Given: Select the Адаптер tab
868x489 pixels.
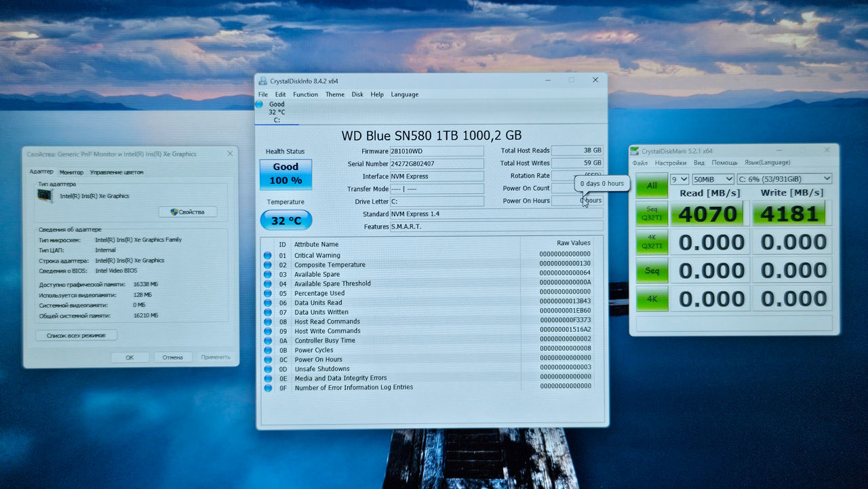Looking at the screenshot, I should point(41,172).
